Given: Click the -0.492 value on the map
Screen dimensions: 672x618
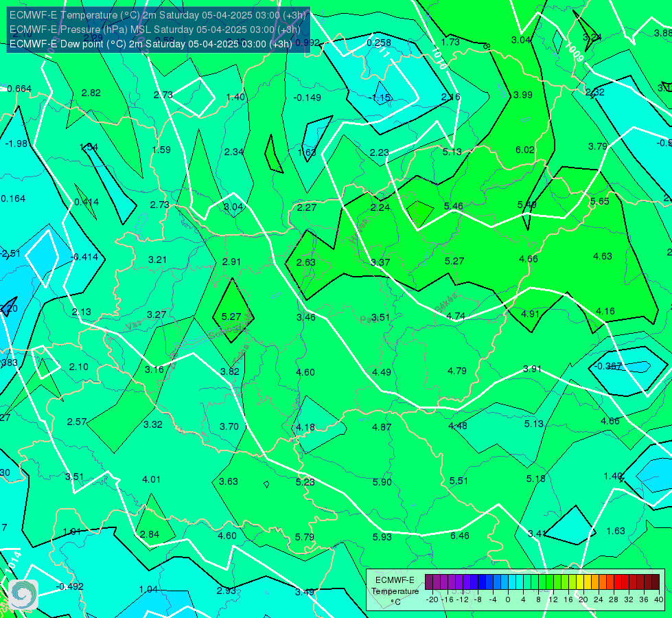Looking at the screenshot, I should click(70, 586).
